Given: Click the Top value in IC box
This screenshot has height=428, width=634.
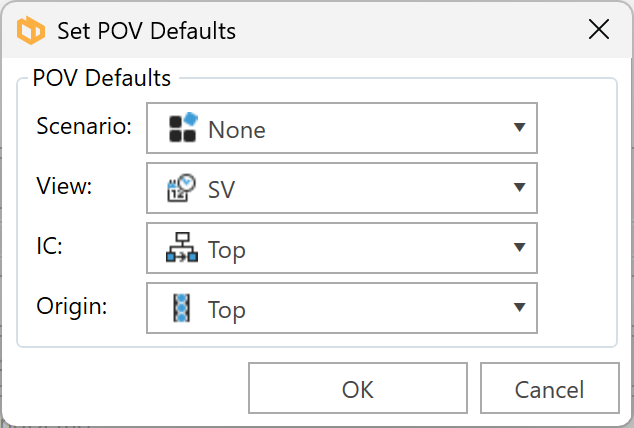Looking at the screenshot, I should point(226,250).
